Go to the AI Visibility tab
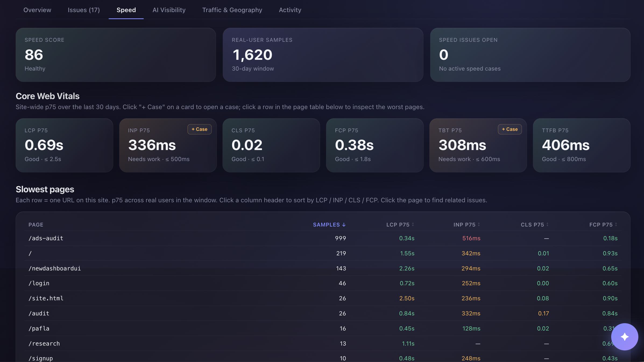The image size is (644, 362). click(169, 10)
